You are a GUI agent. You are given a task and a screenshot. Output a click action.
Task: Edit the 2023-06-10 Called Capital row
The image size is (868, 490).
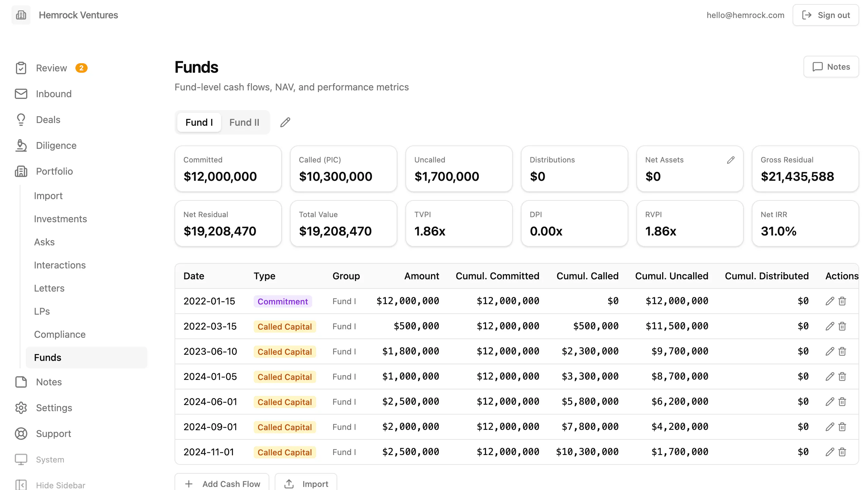pos(830,351)
